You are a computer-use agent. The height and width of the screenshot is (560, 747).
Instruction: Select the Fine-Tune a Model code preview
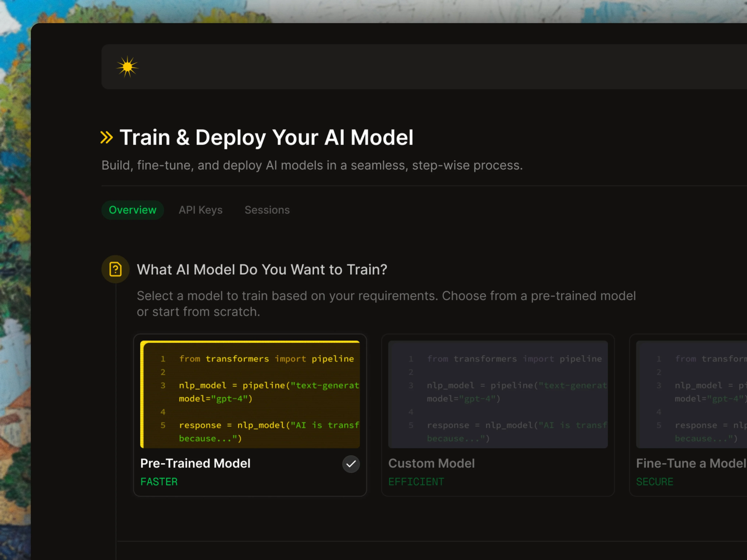(692, 394)
